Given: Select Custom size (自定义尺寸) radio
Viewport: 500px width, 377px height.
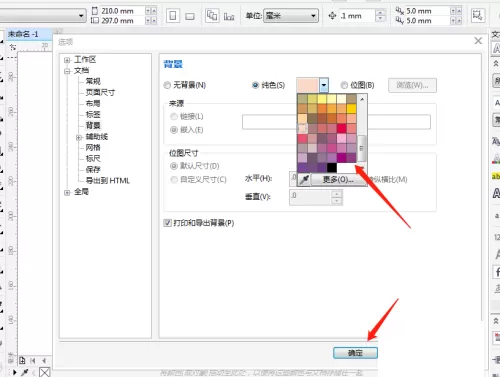Looking at the screenshot, I should [x=174, y=180].
